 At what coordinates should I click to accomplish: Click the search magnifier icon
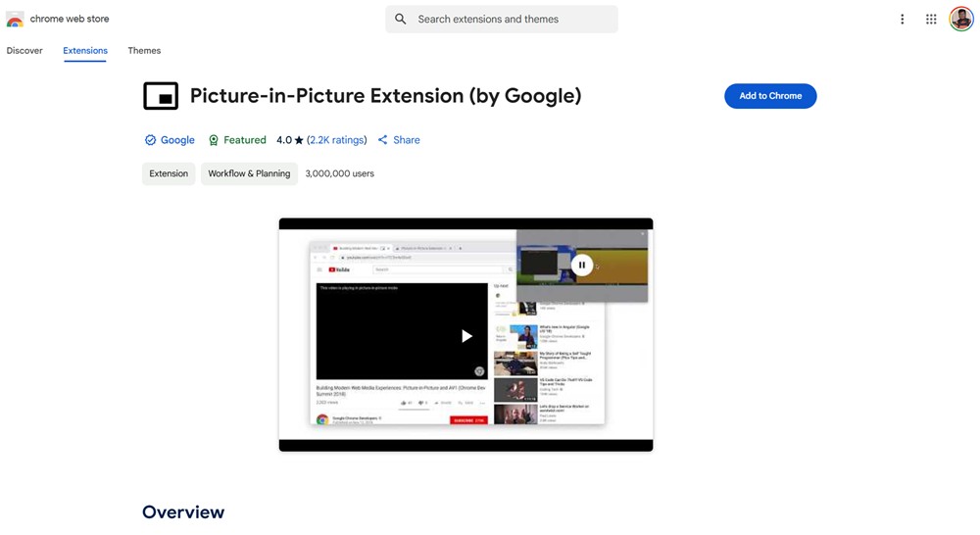[x=401, y=20]
